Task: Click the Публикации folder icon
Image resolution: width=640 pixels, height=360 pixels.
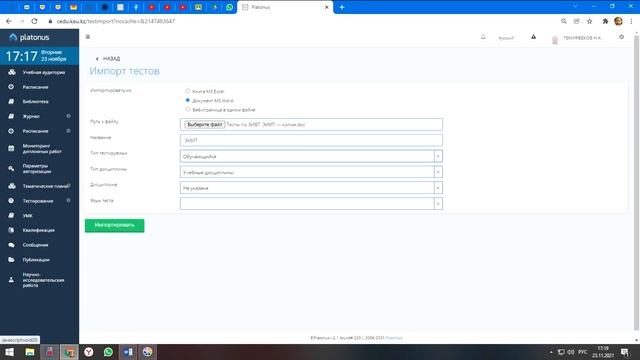Action: pyautogui.click(x=11, y=260)
